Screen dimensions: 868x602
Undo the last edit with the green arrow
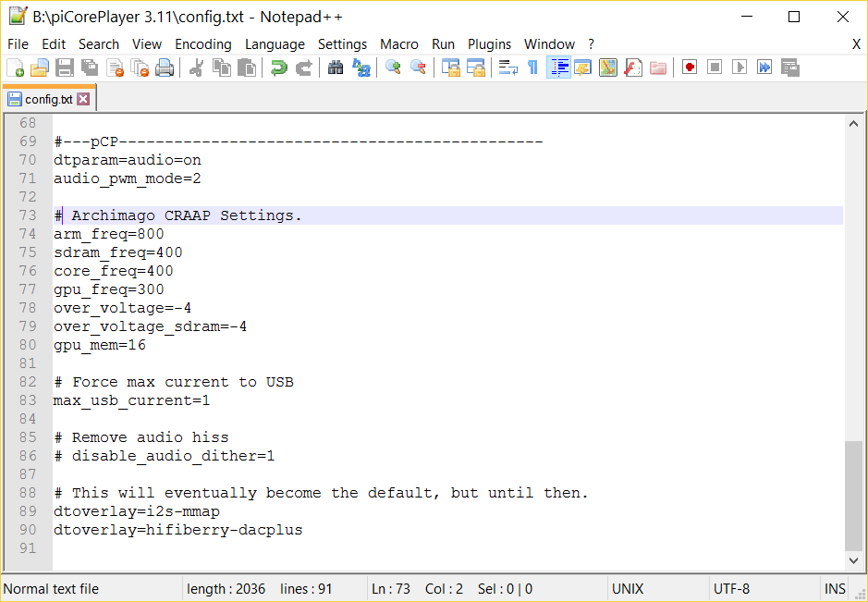coord(278,68)
